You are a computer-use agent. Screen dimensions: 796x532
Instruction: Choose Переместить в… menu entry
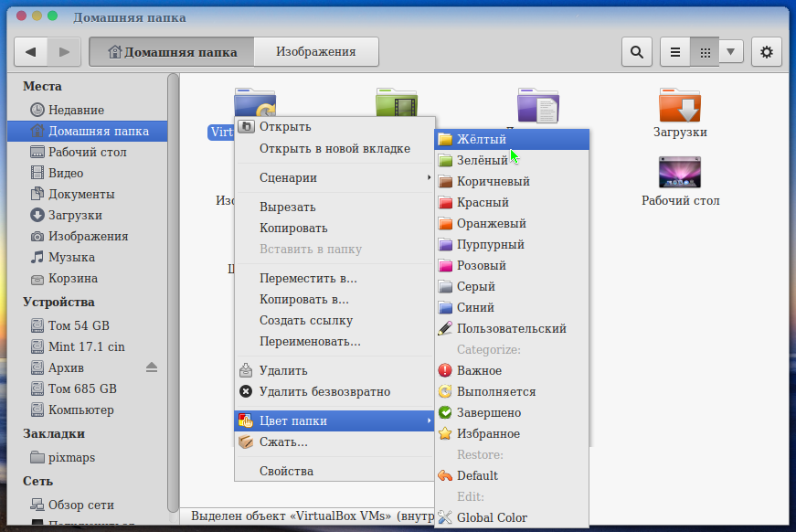(335, 279)
